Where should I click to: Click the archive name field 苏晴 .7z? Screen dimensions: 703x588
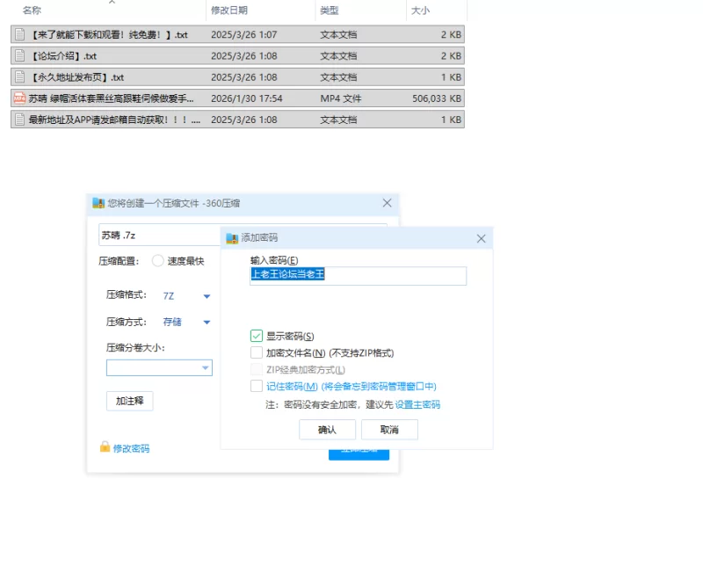pyautogui.click(x=159, y=236)
